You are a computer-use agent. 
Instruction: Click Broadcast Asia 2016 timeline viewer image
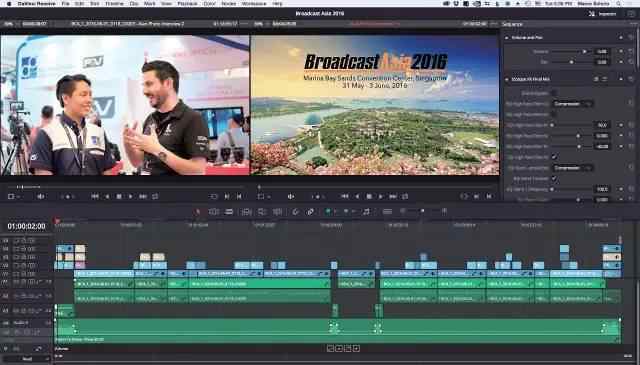pyautogui.click(x=375, y=105)
